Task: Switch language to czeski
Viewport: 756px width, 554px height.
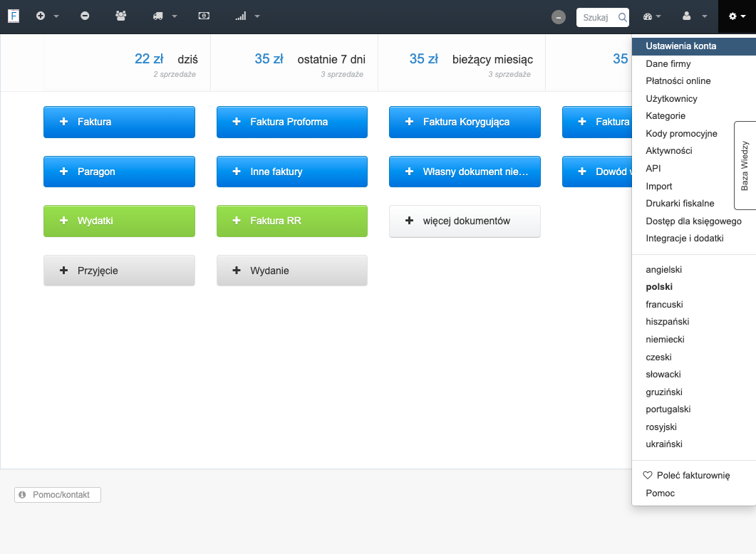Action: (x=694, y=357)
